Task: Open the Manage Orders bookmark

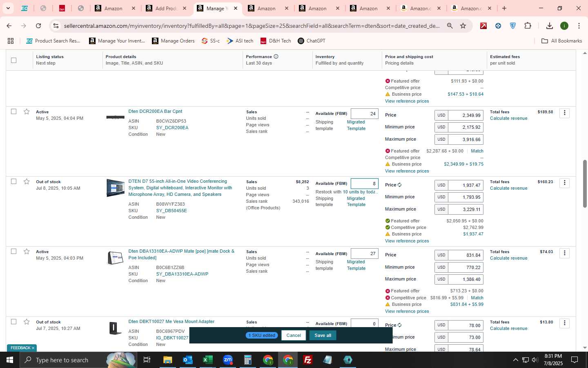Action: tap(173, 41)
